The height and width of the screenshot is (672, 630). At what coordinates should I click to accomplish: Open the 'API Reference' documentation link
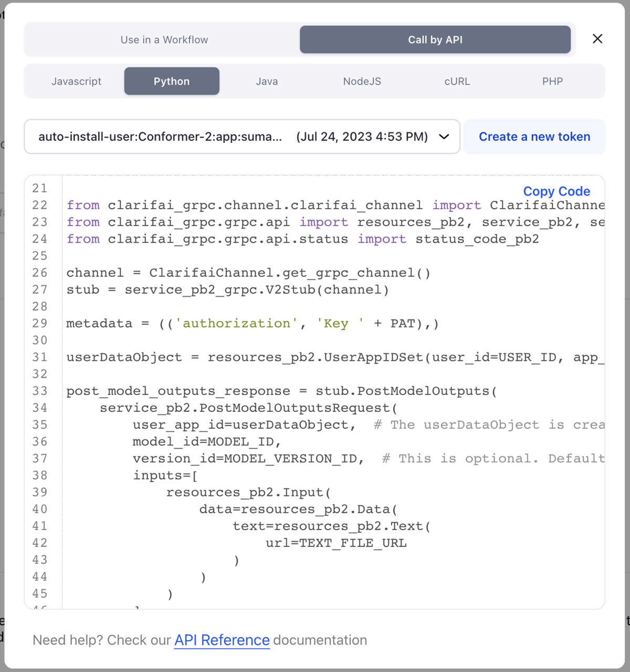pyautogui.click(x=222, y=640)
